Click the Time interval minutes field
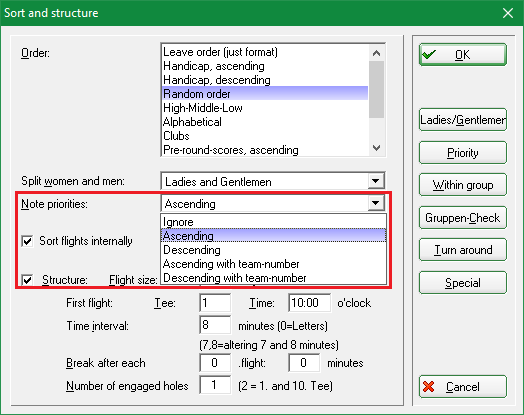 215,325
